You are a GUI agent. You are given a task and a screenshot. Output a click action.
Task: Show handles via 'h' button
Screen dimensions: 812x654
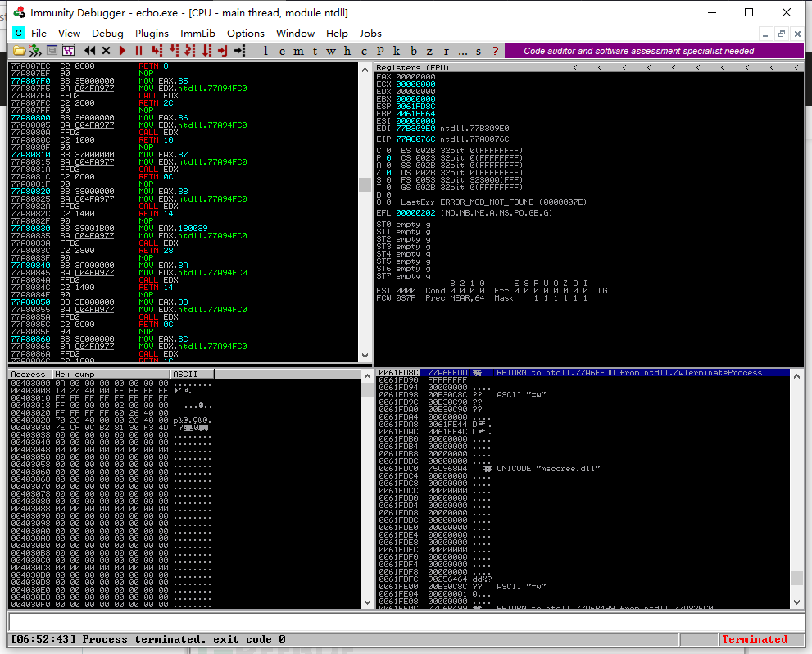coord(347,51)
